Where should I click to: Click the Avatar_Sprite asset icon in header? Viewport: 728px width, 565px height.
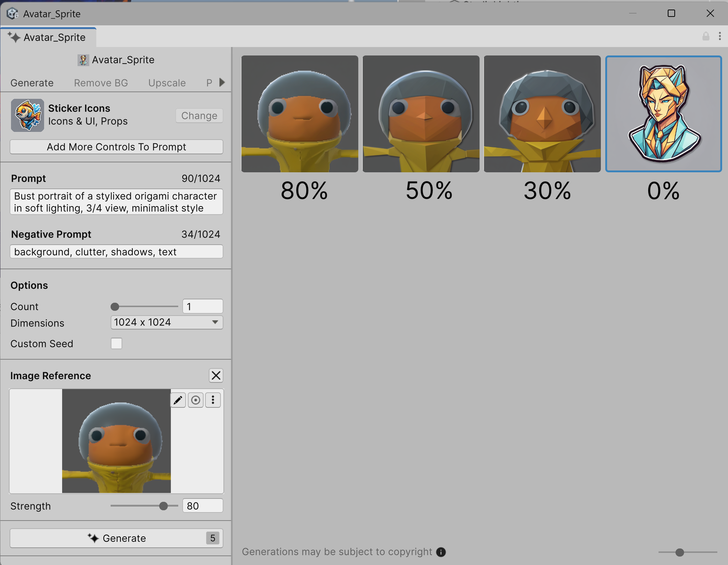click(83, 60)
